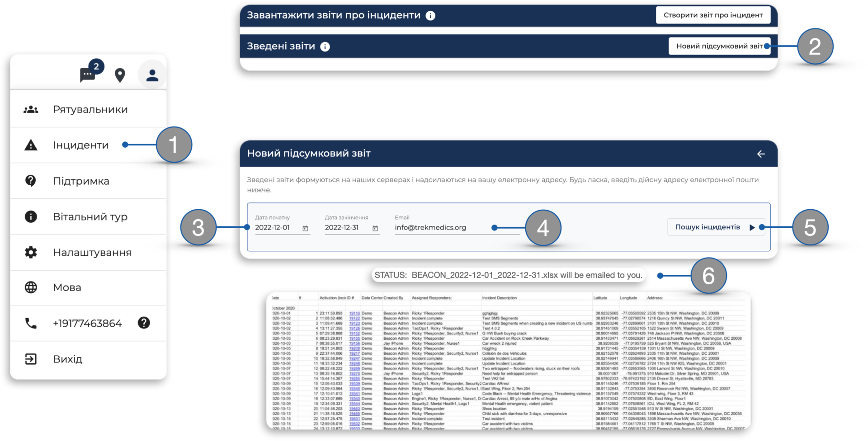This screenshot has height=441, width=868.
Task: Open Налаштування from the menu
Action: coord(92,253)
